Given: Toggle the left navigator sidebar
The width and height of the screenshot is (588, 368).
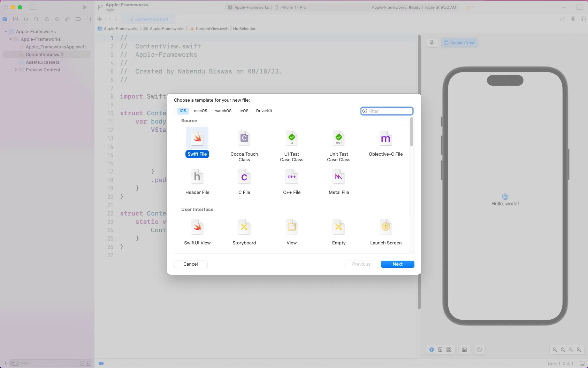Looking at the screenshot, I should tap(33, 7).
